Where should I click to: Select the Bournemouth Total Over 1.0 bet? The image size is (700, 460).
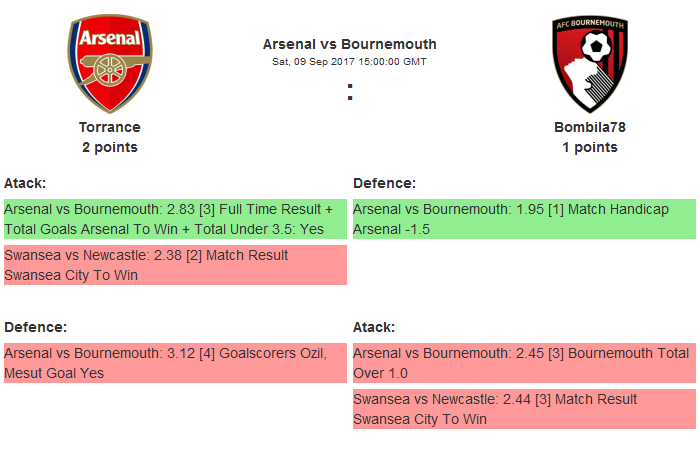coord(524,363)
